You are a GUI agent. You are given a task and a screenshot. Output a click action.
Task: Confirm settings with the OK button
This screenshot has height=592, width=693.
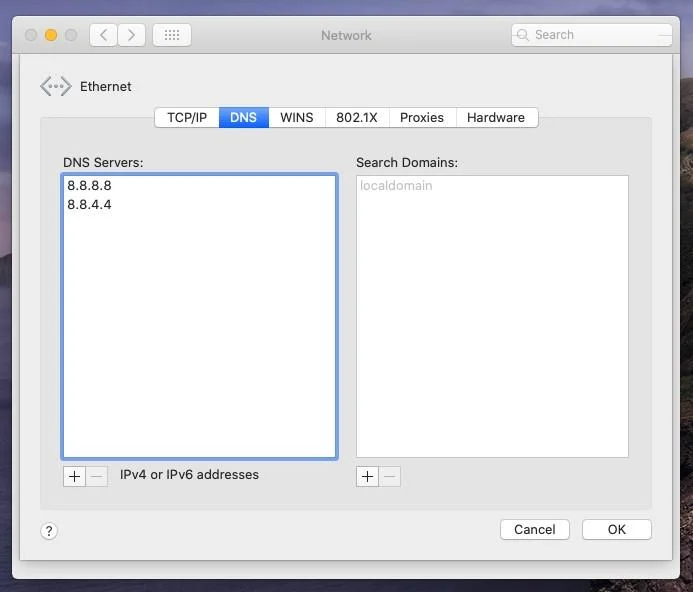pyautogui.click(x=616, y=530)
